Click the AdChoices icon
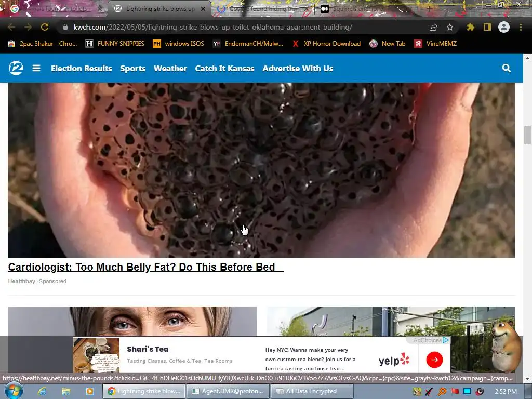532x399 pixels. pyautogui.click(x=446, y=340)
